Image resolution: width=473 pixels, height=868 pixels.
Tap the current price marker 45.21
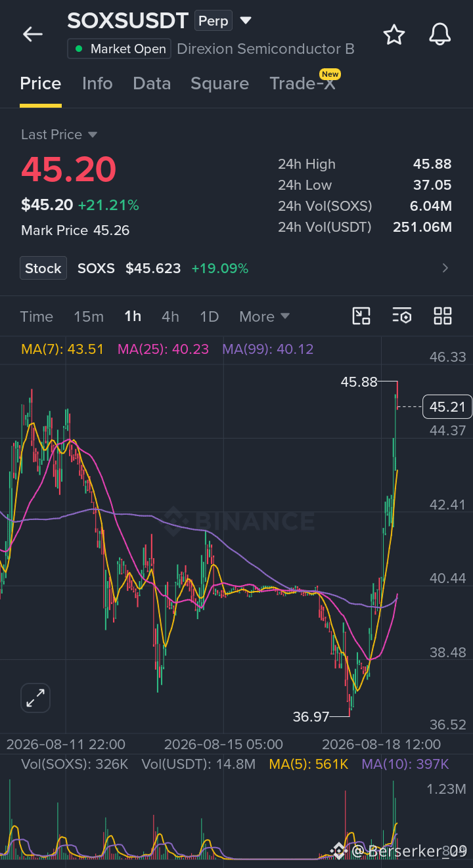447,407
